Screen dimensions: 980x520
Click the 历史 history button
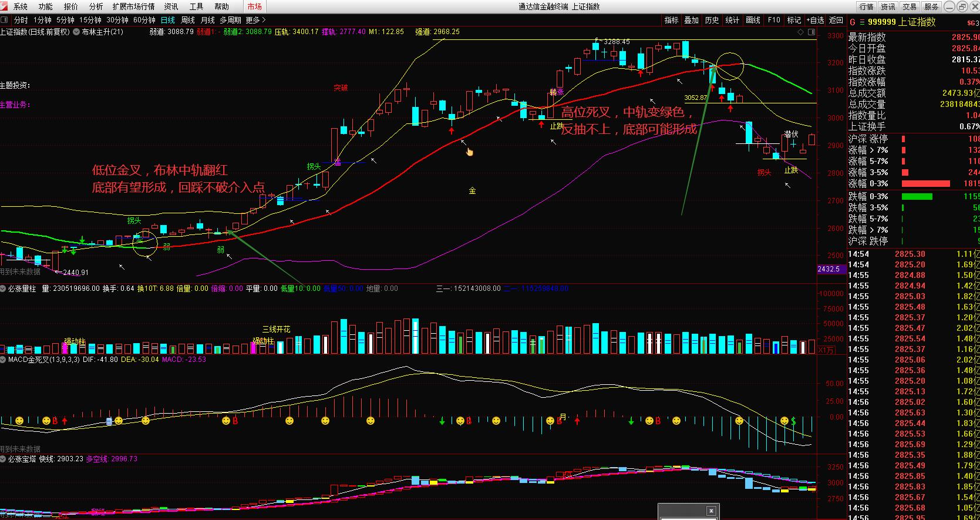tap(712, 20)
